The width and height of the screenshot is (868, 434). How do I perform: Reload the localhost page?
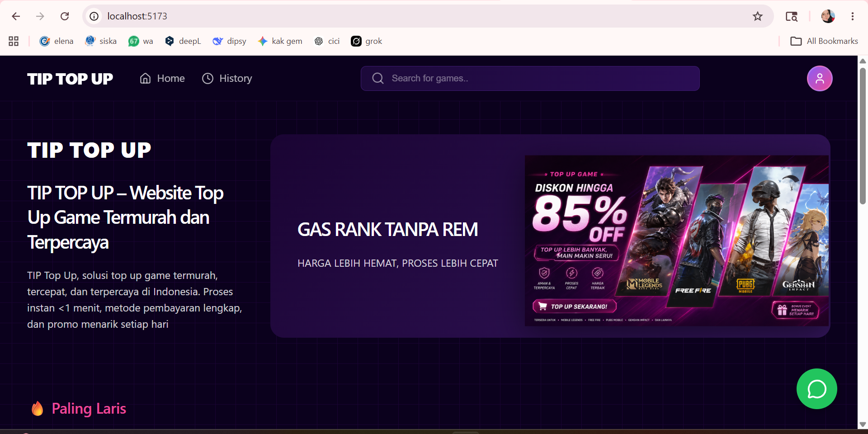coord(65,16)
